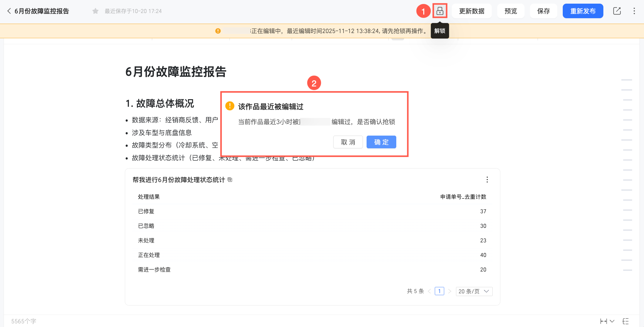This screenshot has height=327, width=644.
Task: Open the table card's three-dot menu
Action: click(487, 180)
